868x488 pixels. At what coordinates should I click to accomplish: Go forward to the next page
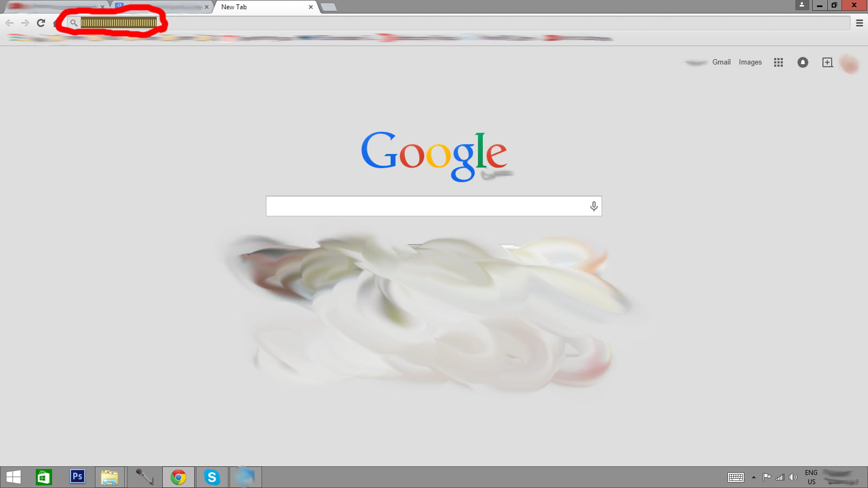coord(25,23)
